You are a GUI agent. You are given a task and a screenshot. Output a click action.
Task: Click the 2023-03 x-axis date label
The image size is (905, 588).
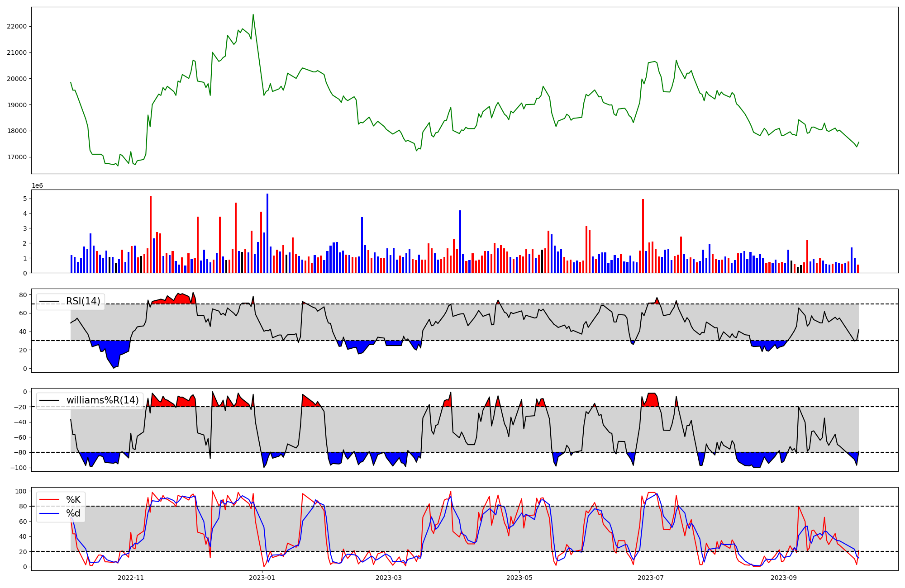click(389, 578)
